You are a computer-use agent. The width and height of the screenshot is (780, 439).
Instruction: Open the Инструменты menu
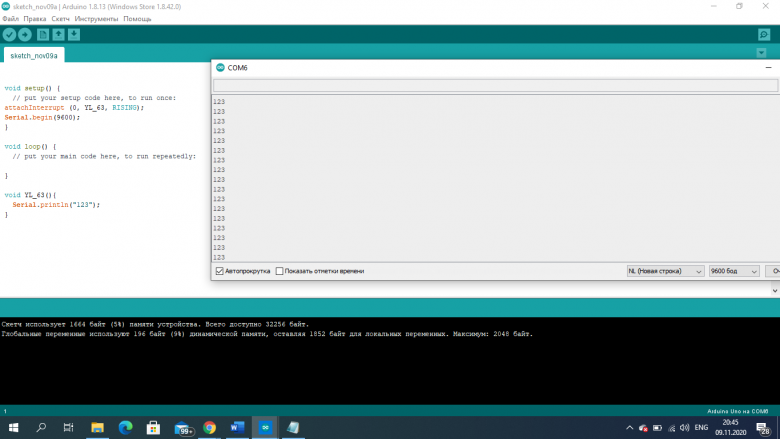[96, 19]
